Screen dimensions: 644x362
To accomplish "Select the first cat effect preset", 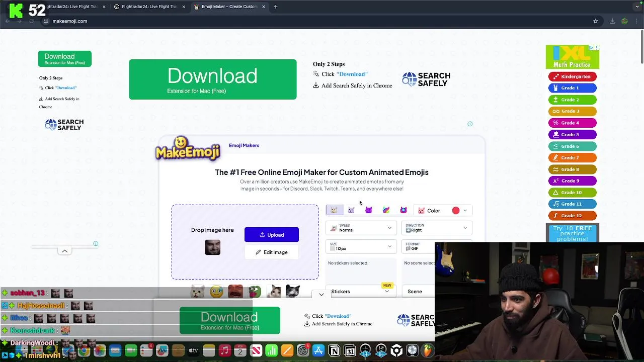I will 334,210.
